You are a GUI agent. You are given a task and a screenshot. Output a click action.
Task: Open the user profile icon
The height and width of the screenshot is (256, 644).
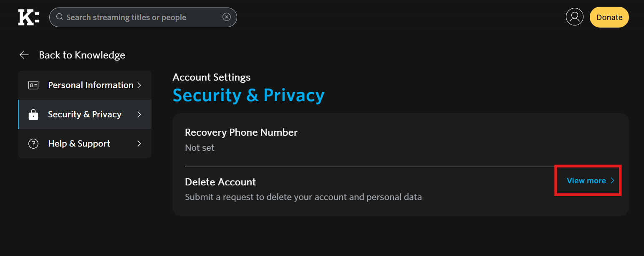click(574, 17)
